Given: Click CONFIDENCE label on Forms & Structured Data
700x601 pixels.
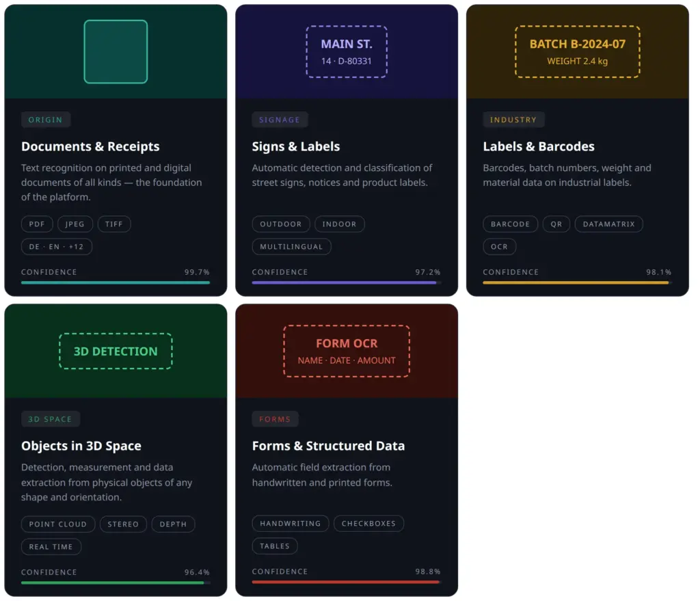Looking at the screenshot, I should click(x=280, y=571).
